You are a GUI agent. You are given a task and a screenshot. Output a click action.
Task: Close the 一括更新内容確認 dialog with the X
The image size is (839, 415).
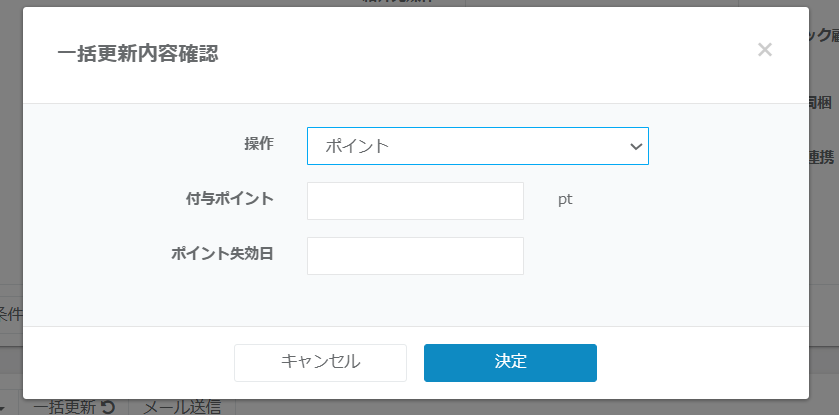point(765,50)
